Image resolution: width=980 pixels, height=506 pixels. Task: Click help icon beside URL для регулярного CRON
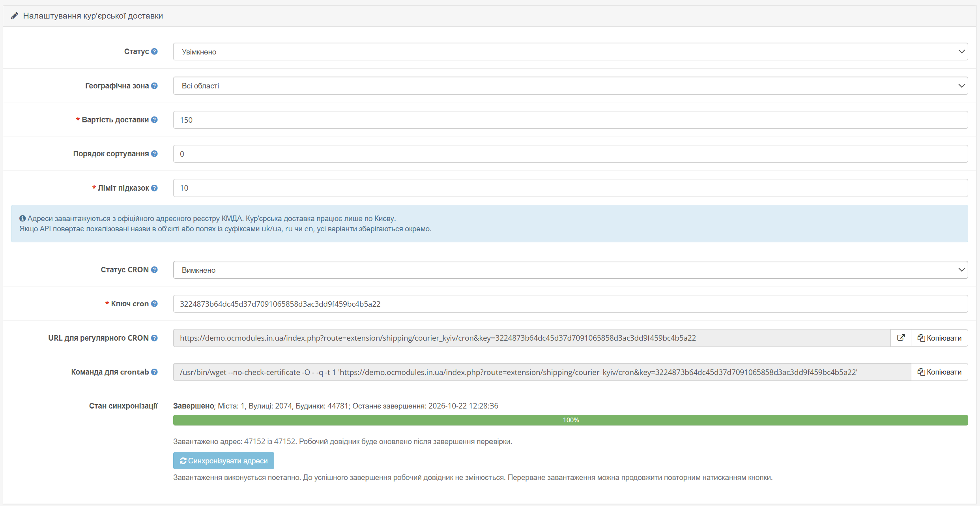point(154,338)
